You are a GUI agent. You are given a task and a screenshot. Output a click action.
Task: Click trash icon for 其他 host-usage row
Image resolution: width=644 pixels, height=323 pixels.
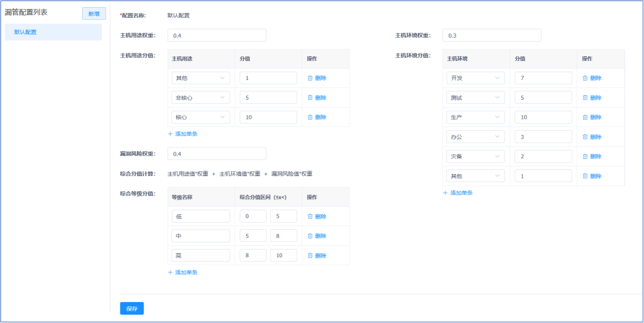tap(310, 78)
